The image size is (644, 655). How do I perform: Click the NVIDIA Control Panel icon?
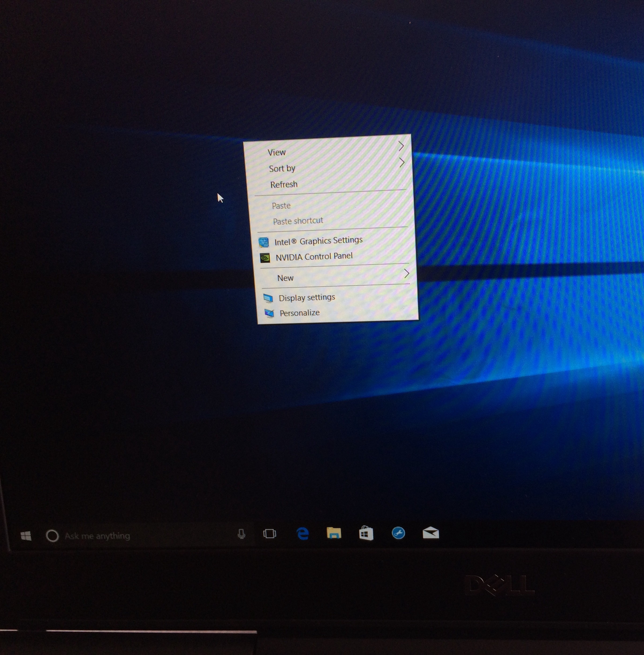click(265, 258)
